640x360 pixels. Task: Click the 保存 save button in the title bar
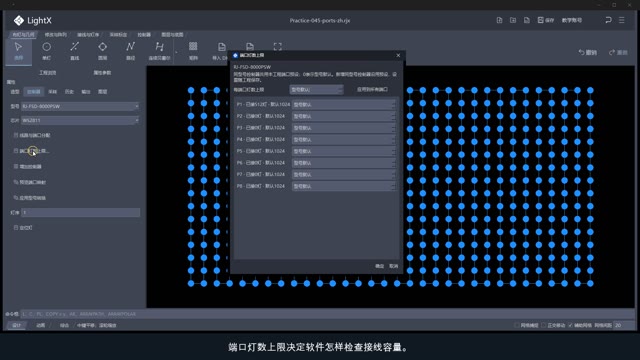pos(546,20)
